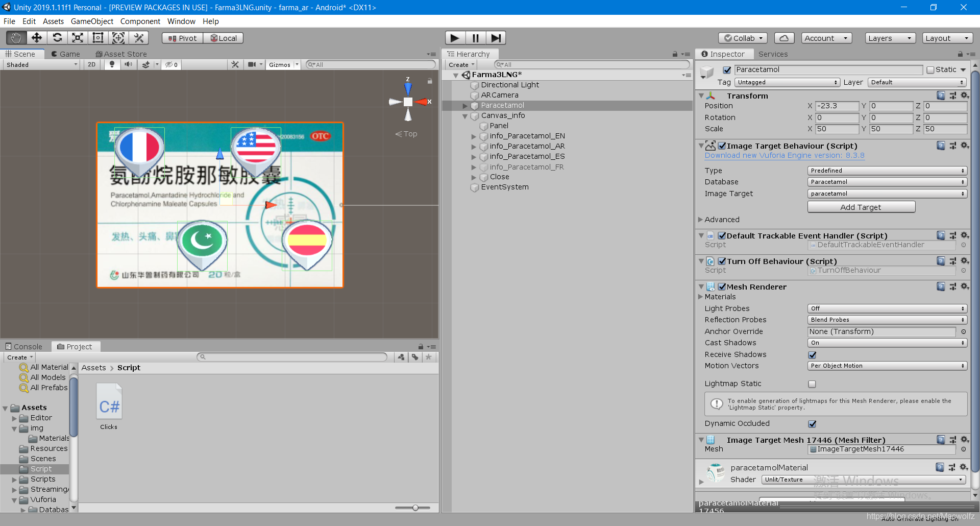The width and height of the screenshot is (980, 526).
Task: Start Play mode
Action: coord(455,38)
